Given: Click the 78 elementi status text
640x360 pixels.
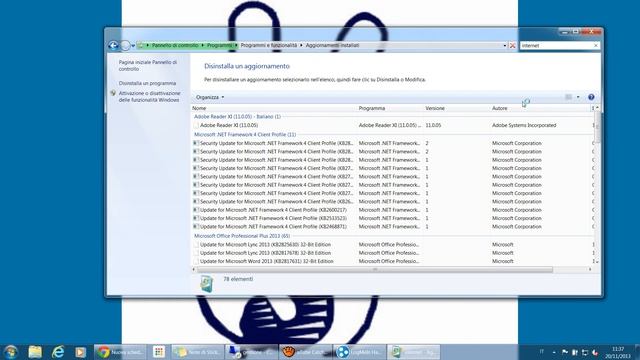Looking at the screenshot, I should 238,279.
